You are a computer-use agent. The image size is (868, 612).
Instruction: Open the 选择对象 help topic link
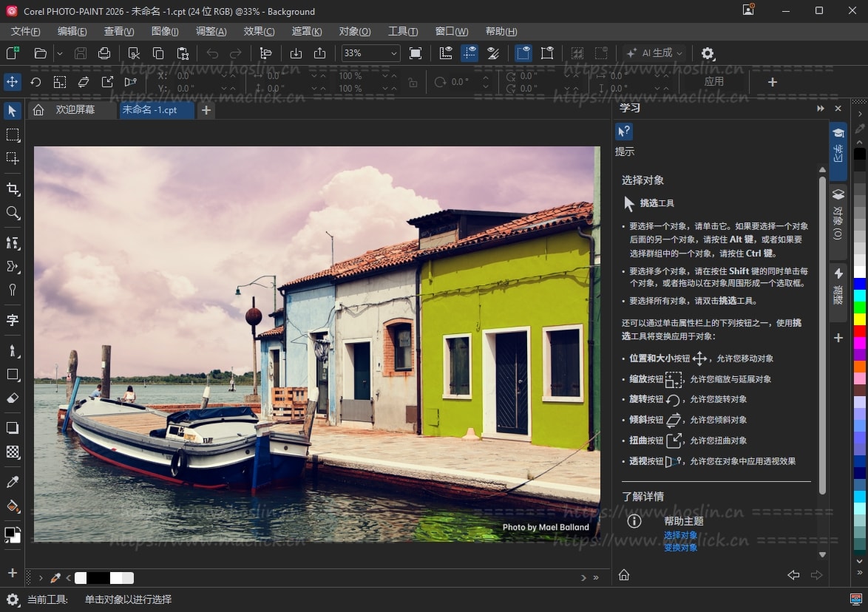click(680, 535)
